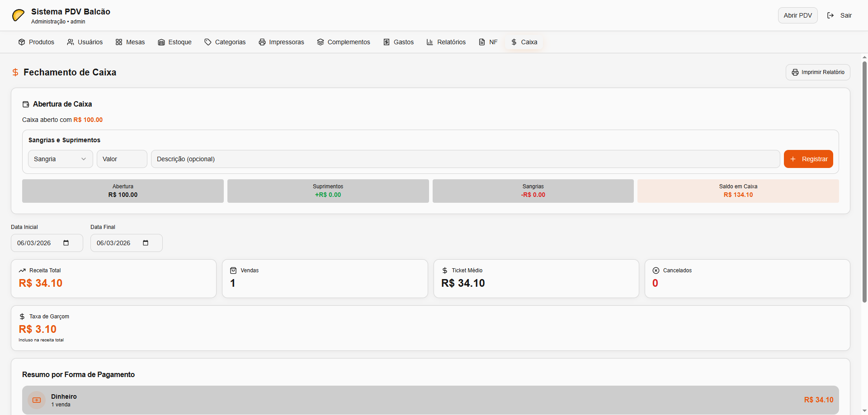868x415 pixels.
Task: Click the Dinheiro cash icon
Action: pyautogui.click(x=37, y=400)
